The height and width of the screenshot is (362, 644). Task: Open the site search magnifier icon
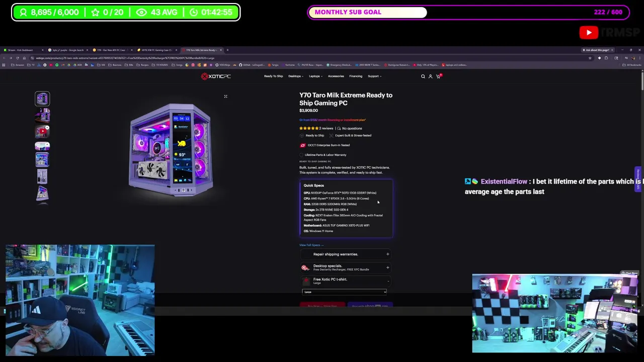point(423,76)
